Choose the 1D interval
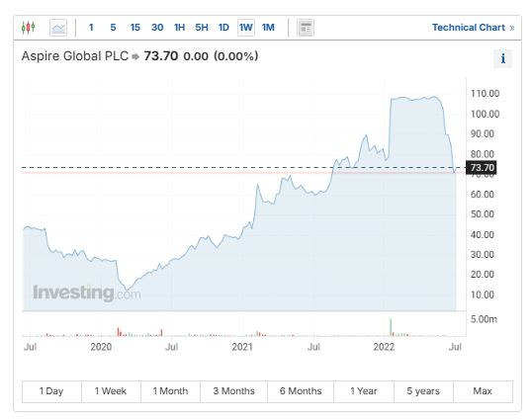 coord(223,27)
